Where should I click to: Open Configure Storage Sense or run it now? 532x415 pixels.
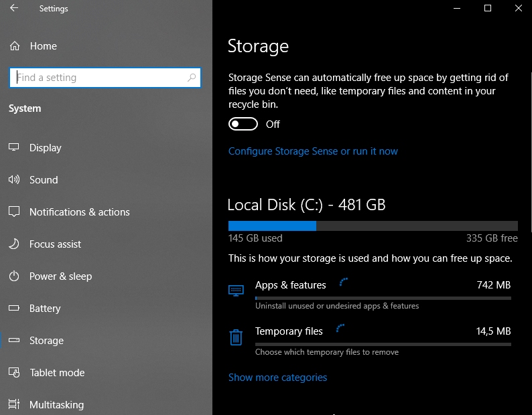(x=313, y=151)
